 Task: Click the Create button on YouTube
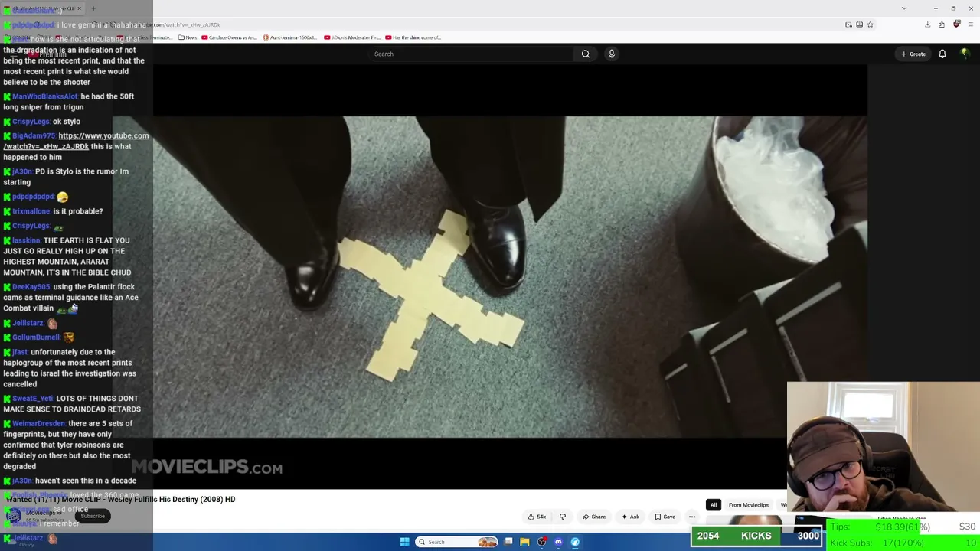913,54
